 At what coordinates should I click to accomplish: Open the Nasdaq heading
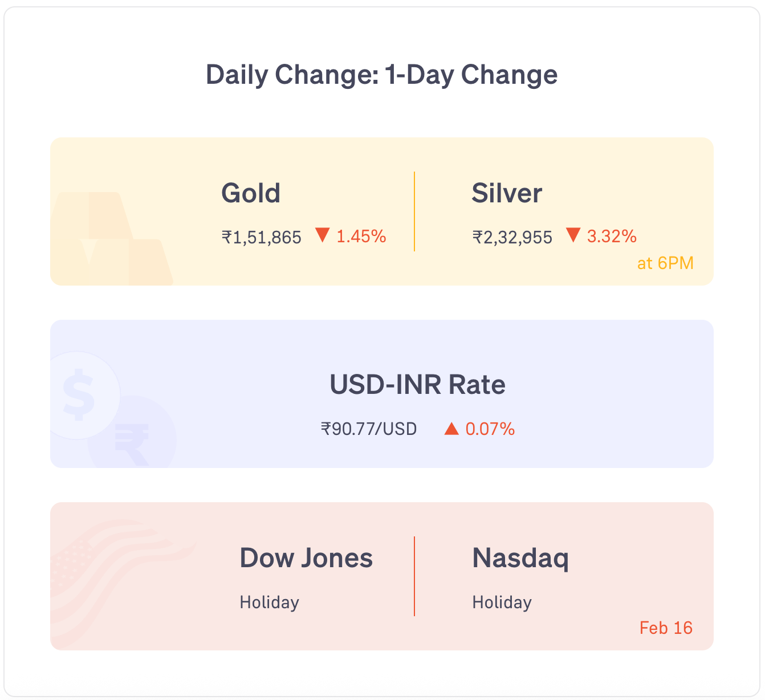tap(520, 559)
